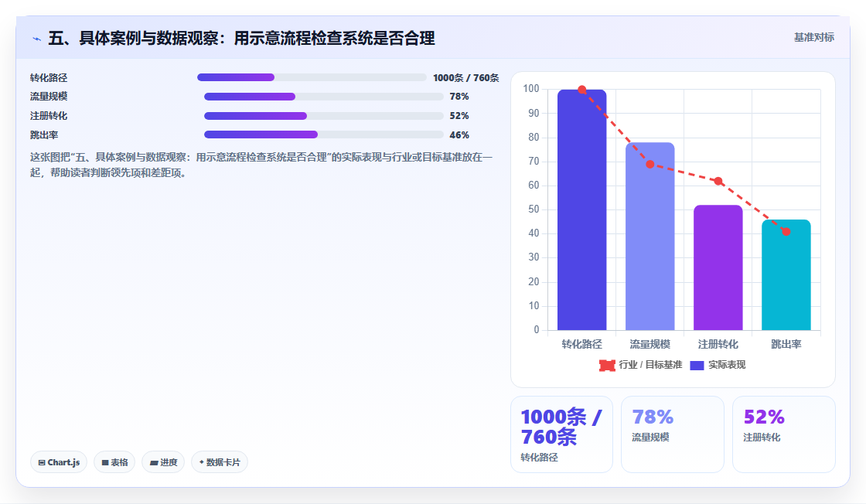This screenshot has height=504, width=866.
Task: Click the 52% progress value text
Action: [x=459, y=116]
